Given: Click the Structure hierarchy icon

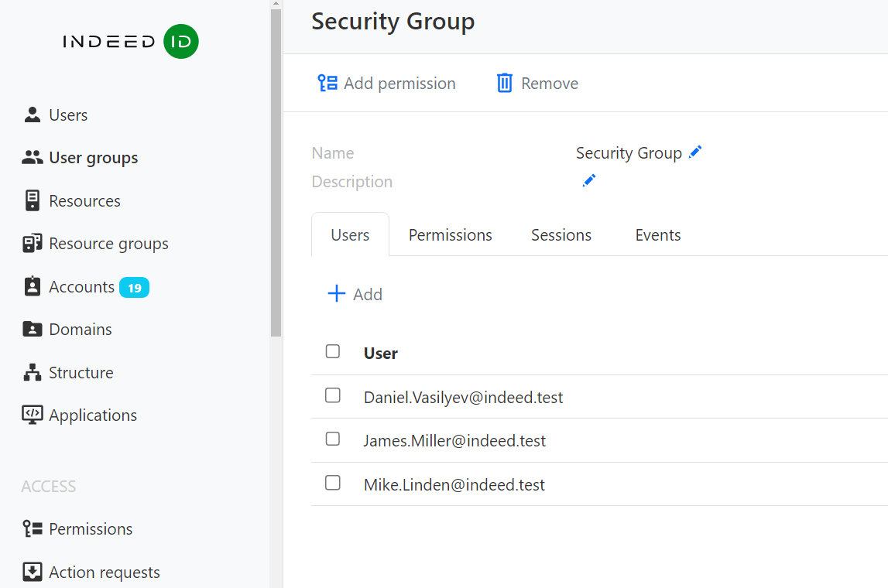Looking at the screenshot, I should click(x=32, y=373).
